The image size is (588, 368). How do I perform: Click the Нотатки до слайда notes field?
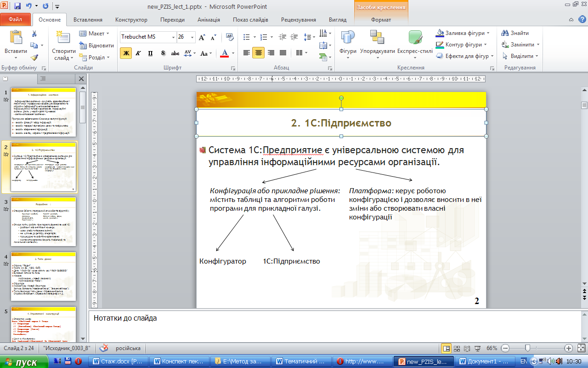(x=334, y=326)
